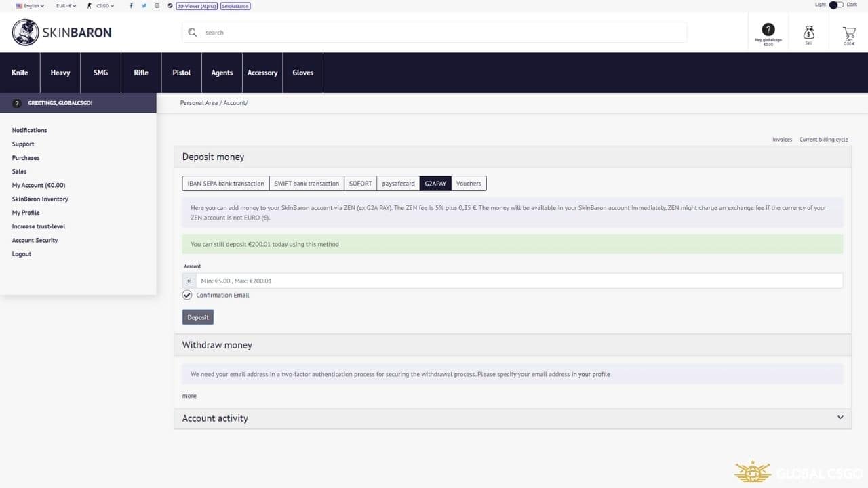Open the SkinBaron Instagram page icon

pos(157,5)
